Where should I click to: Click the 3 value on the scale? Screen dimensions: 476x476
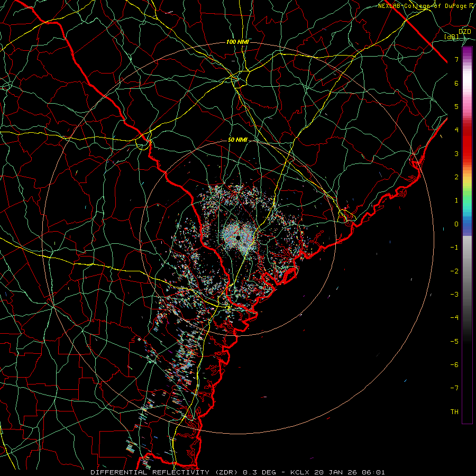(x=456, y=153)
